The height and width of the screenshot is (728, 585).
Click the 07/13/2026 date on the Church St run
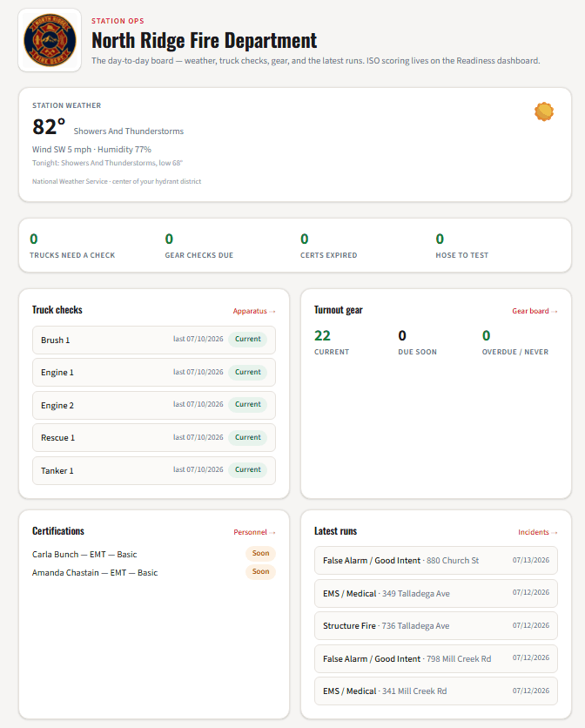[x=531, y=561]
